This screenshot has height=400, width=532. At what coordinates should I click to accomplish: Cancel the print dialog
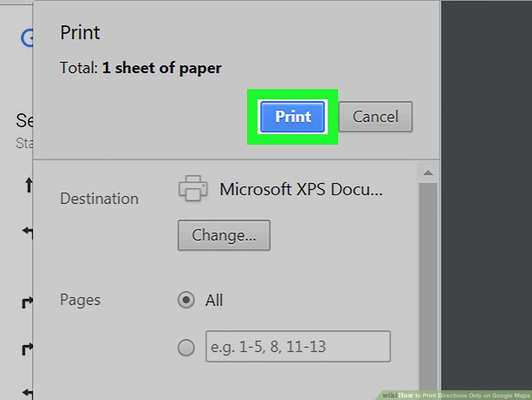point(376,117)
